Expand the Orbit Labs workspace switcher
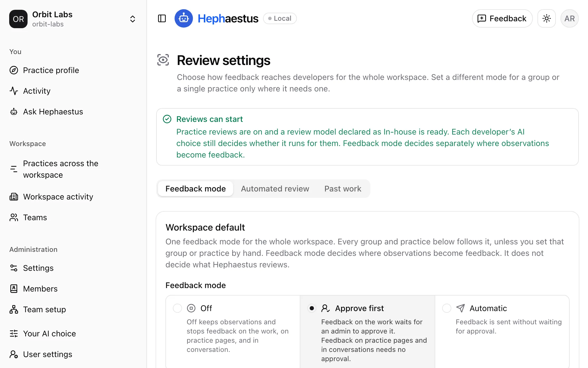 (133, 19)
